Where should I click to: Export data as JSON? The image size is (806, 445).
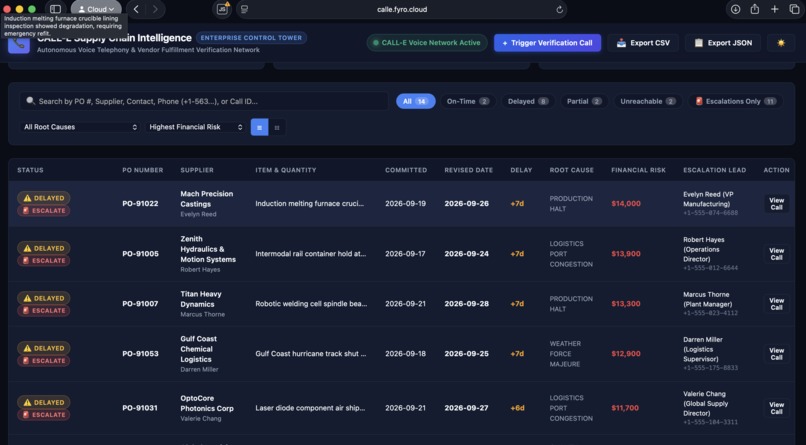(x=723, y=43)
